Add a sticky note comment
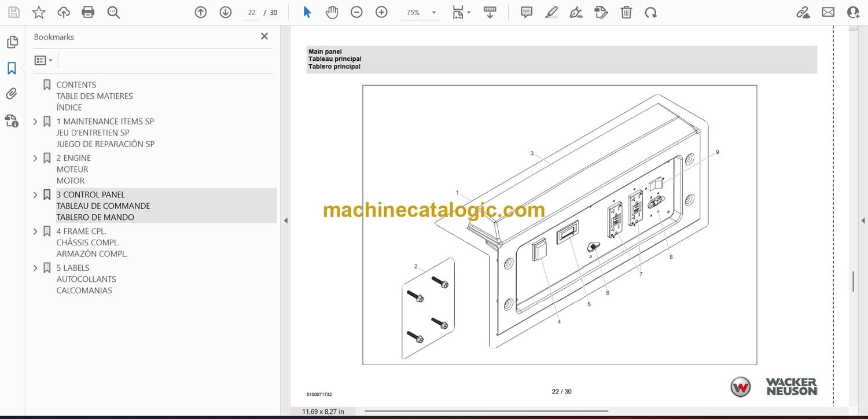The height and width of the screenshot is (419, 868). [x=527, y=12]
